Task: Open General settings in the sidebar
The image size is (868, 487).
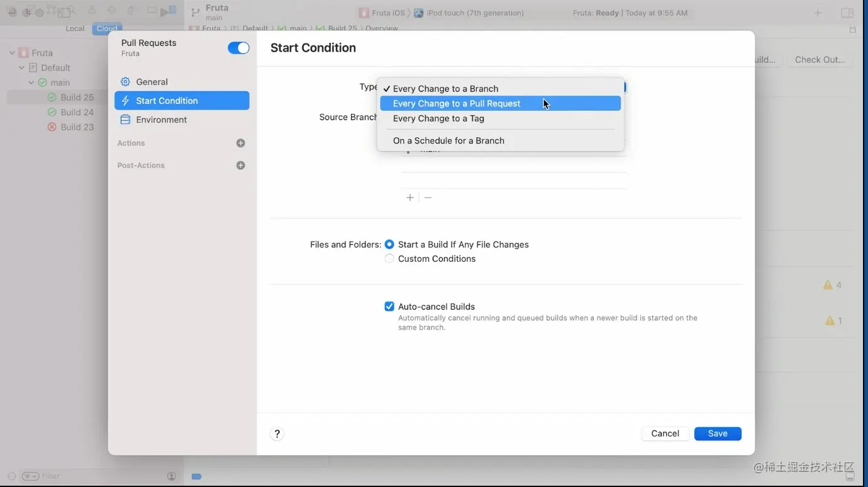Action: (182, 82)
